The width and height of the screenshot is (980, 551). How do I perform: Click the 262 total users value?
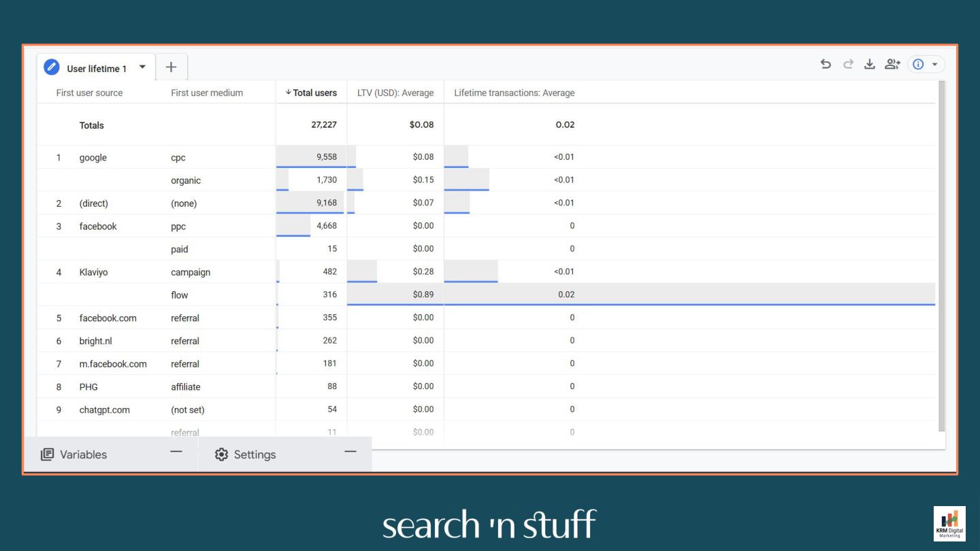pos(330,340)
